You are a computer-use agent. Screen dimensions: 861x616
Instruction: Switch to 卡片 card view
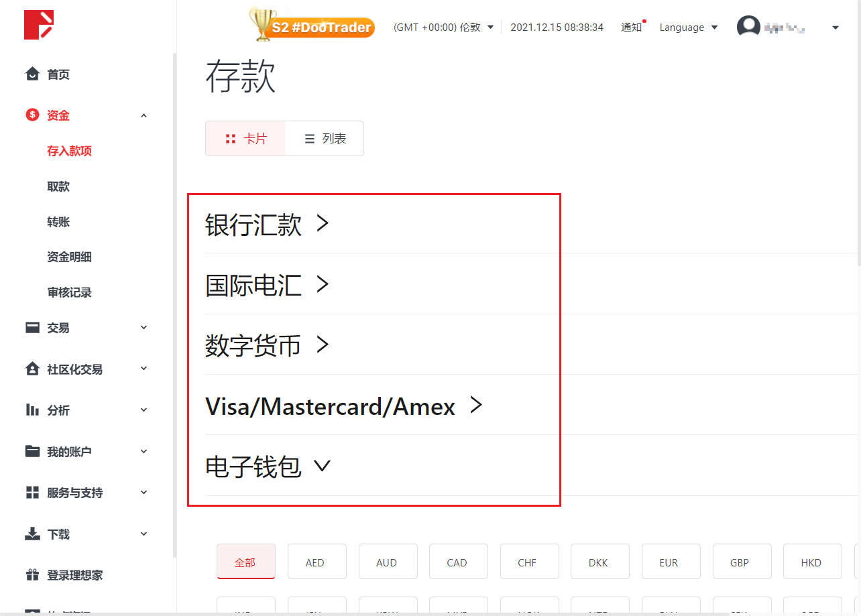coord(246,139)
